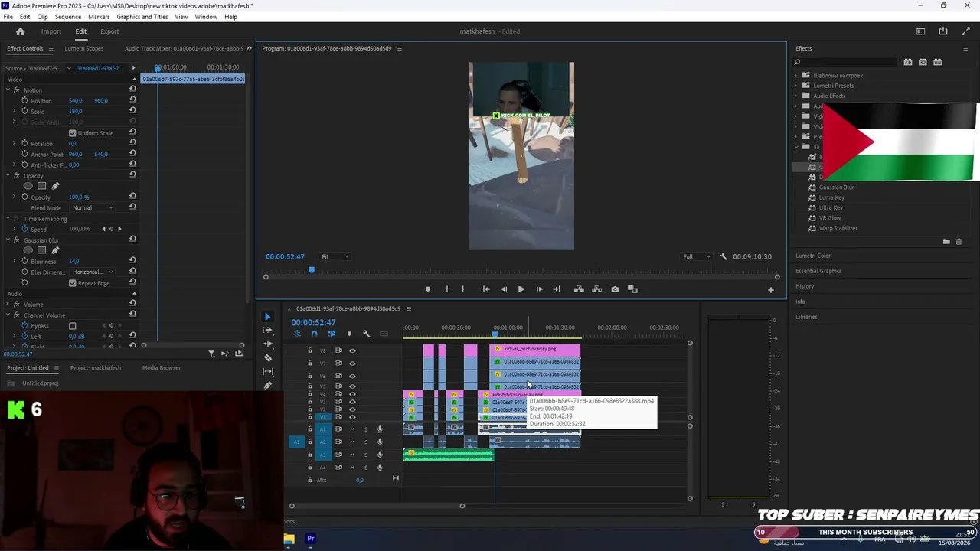980x551 pixels.
Task: Open the workspaces layout icon
Action: click(x=921, y=31)
